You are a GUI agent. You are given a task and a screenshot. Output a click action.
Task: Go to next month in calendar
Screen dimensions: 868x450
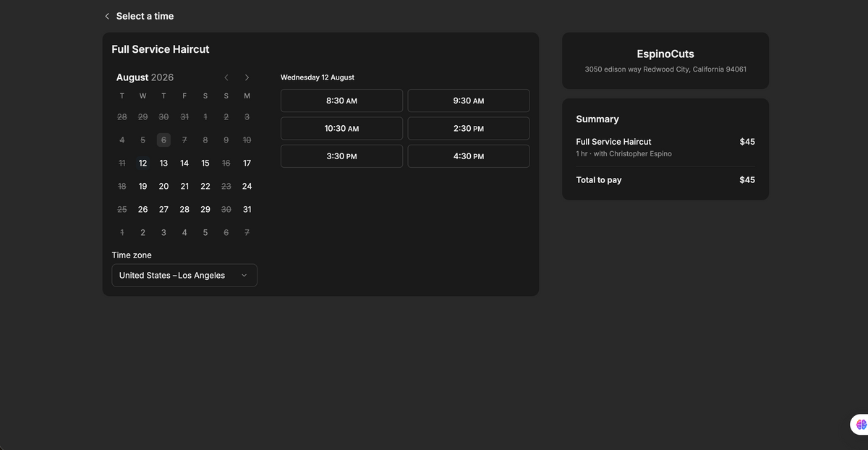tap(247, 77)
